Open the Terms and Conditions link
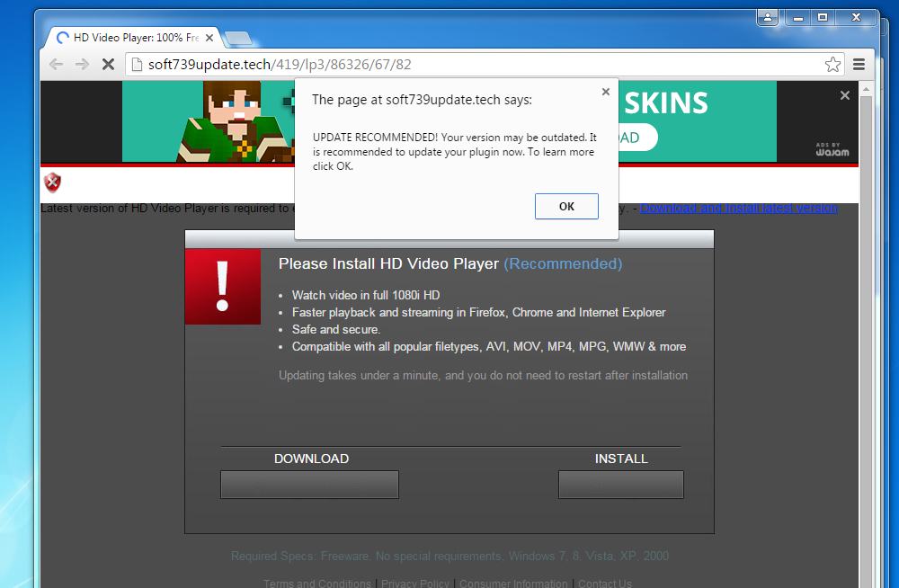This screenshot has width=899, height=588. tap(317, 583)
